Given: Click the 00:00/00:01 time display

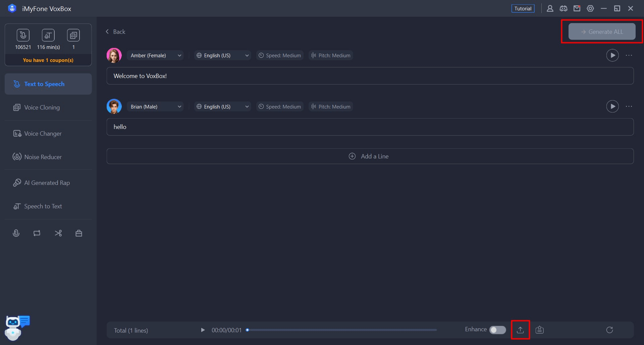Looking at the screenshot, I should coord(226,330).
